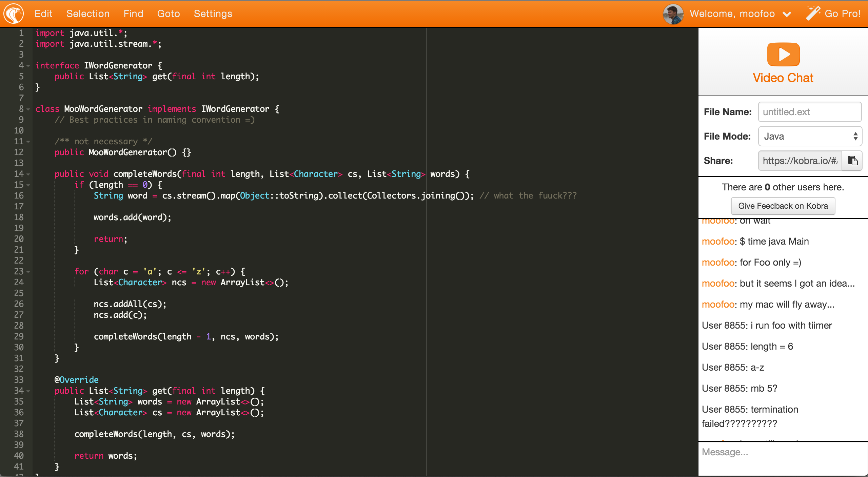Viewport: 868px width, 477px height.
Task: Click 'public MooWordGenerator() {}' constructor line
Action: 123,152
